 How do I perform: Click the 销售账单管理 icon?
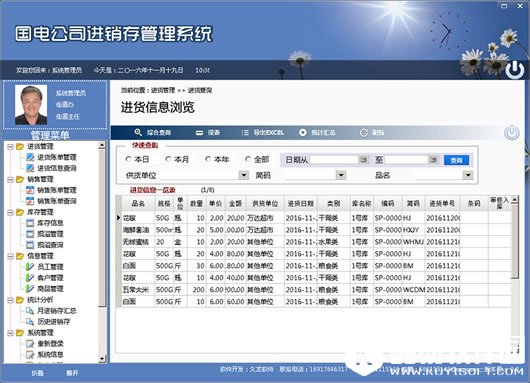click(x=30, y=190)
